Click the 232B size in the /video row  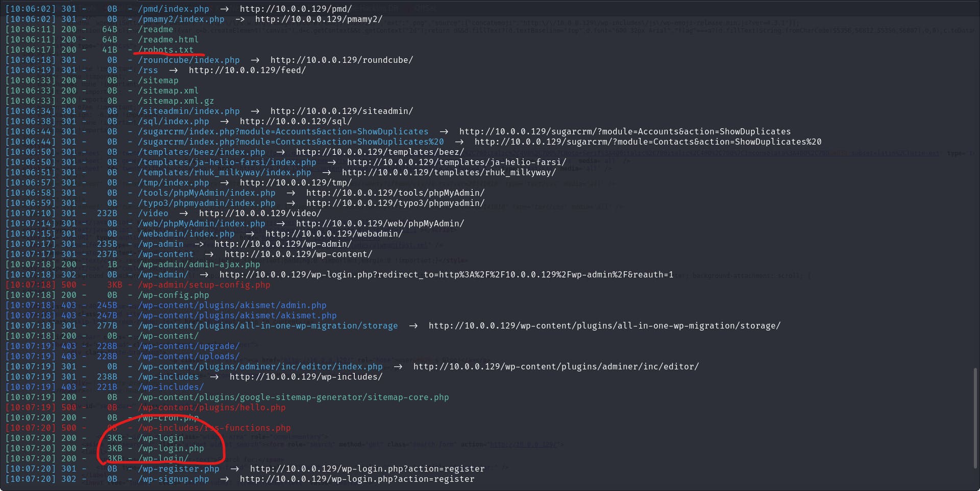coord(107,213)
